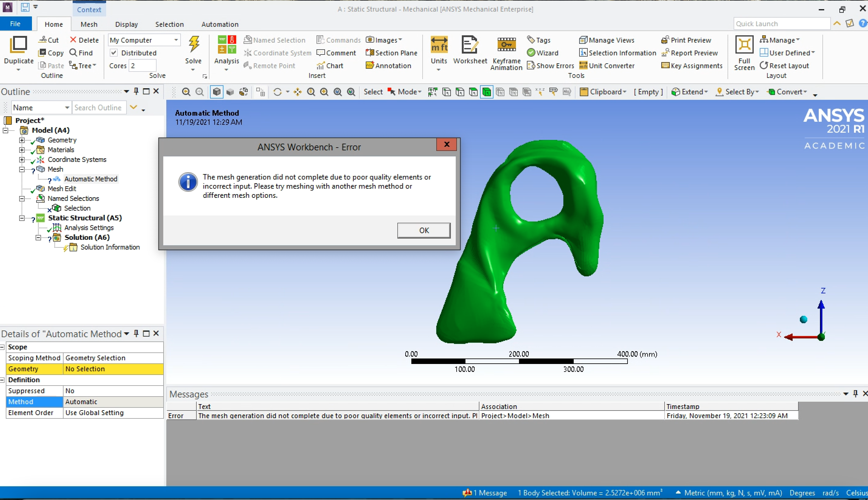The height and width of the screenshot is (500, 868).
Task: Open Selection Information panel
Action: 617,53
